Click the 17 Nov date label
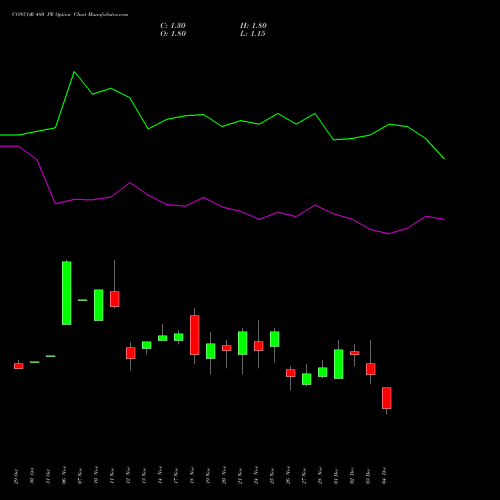 tap(176, 475)
